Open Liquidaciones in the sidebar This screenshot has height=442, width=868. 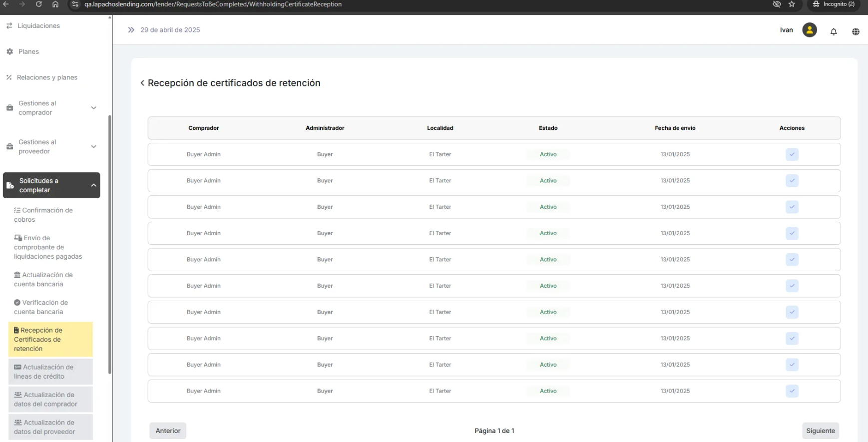coord(38,25)
